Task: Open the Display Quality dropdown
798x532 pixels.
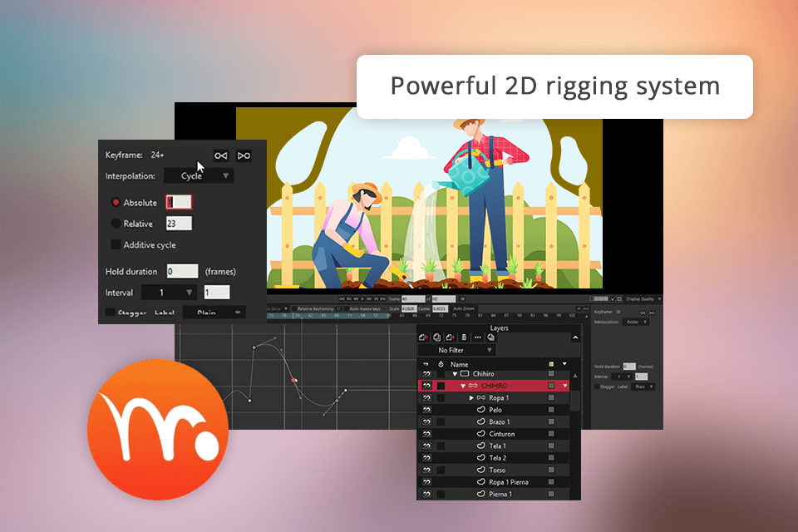Action: [643, 299]
